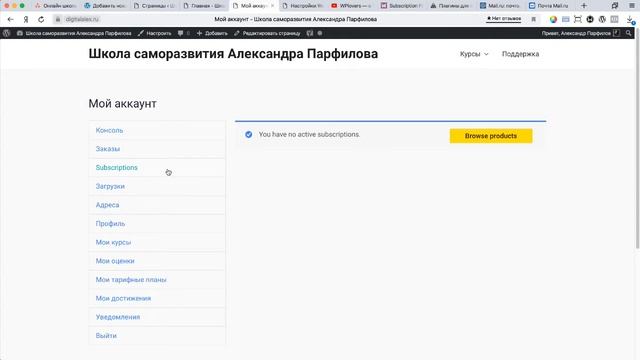This screenshot has height=360, width=640.
Task: Open the browser downloads arrow icon
Action: [x=630, y=20]
